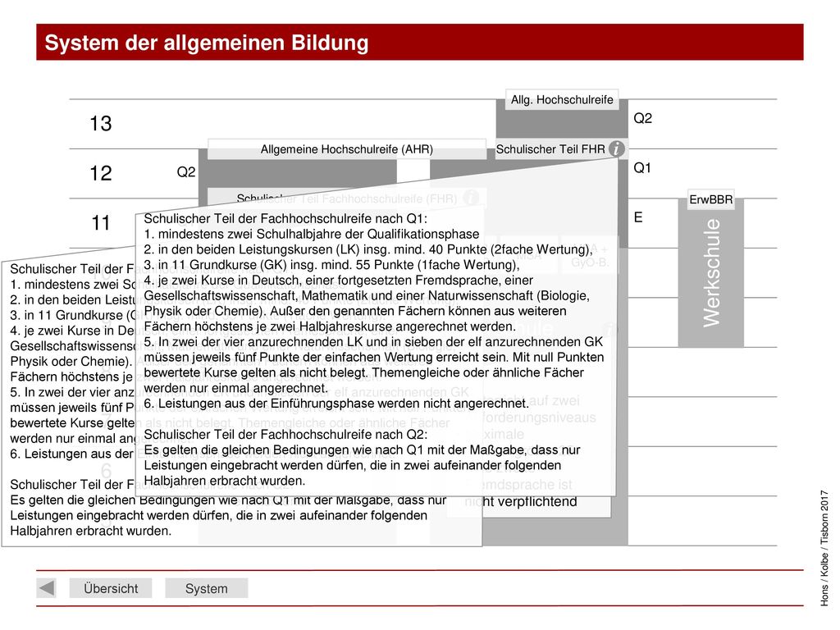
Task: Click line 6 about Einführungsphase in front popup
Action: click(336, 404)
